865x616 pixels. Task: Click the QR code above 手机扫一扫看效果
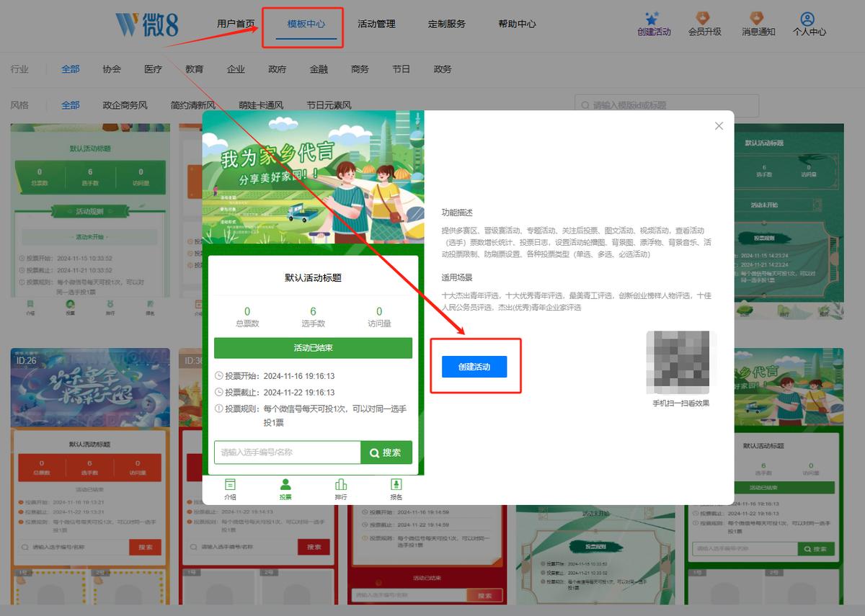(x=678, y=362)
